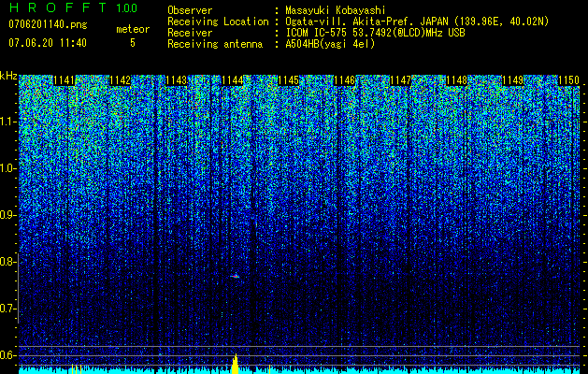Screen dimensions: 588x374
Task: Click the 0.9 frequency axis label
Action: (8, 215)
